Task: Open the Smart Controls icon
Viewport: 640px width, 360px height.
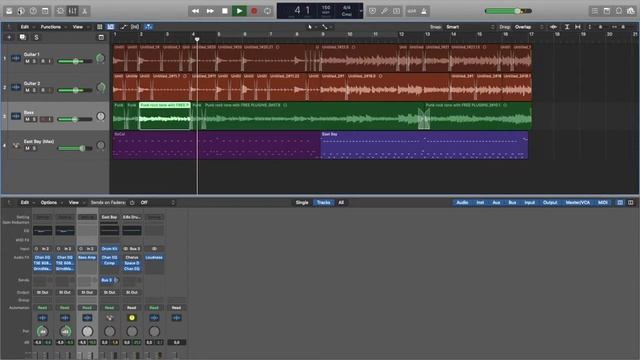Action: [x=60, y=11]
